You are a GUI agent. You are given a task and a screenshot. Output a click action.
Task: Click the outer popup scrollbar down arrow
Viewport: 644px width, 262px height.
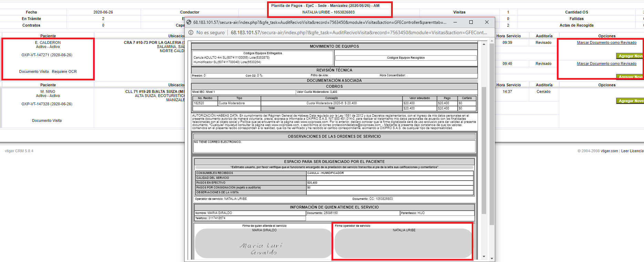click(x=492, y=258)
